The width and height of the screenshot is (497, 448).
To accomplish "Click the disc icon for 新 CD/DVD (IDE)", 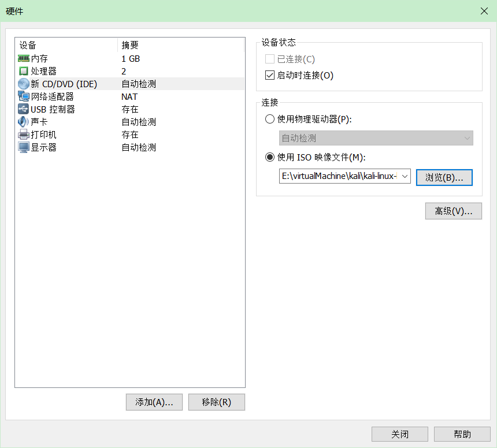I will pos(24,84).
